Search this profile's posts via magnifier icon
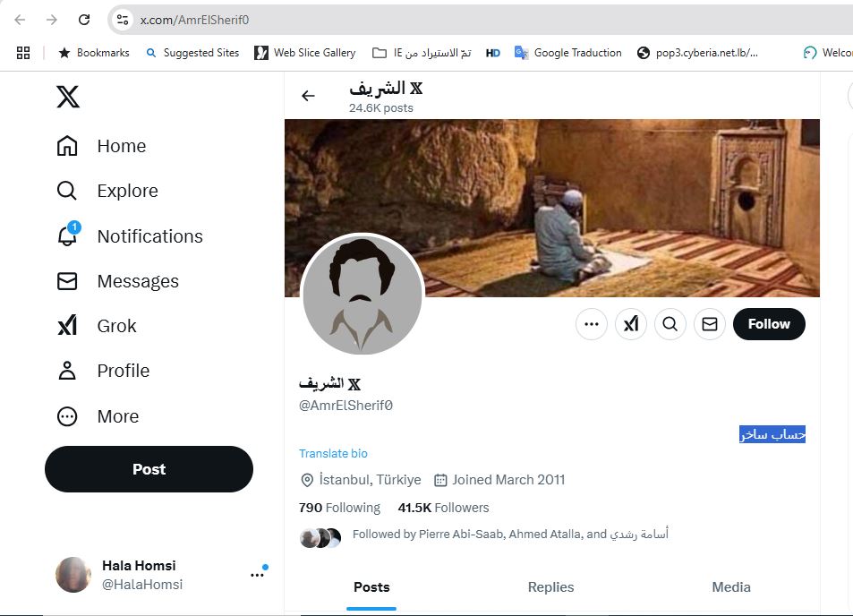 click(x=670, y=324)
